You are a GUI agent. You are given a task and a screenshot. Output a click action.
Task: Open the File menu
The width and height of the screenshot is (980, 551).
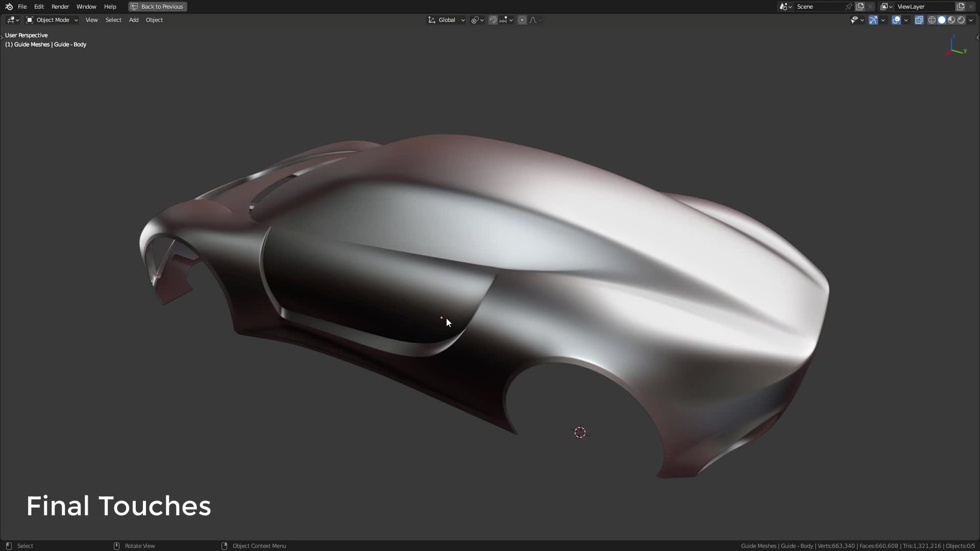tap(22, 7)
